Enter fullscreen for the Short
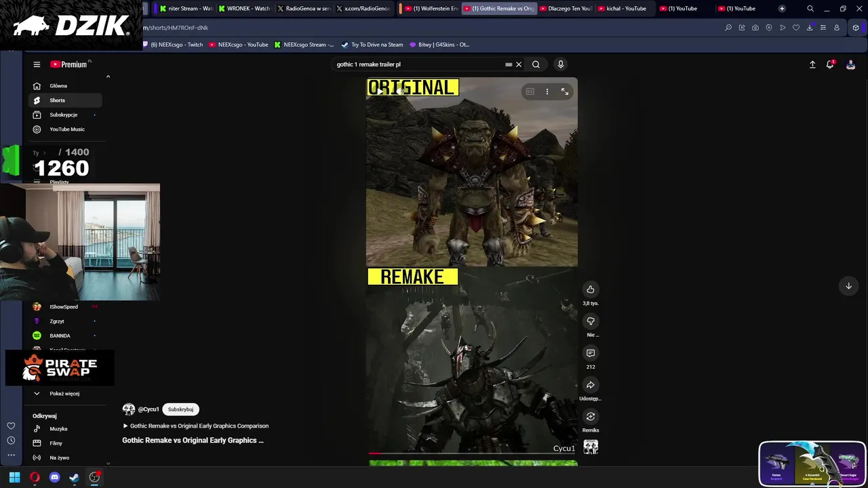This screenshot has width=868, height=488. 564,91
